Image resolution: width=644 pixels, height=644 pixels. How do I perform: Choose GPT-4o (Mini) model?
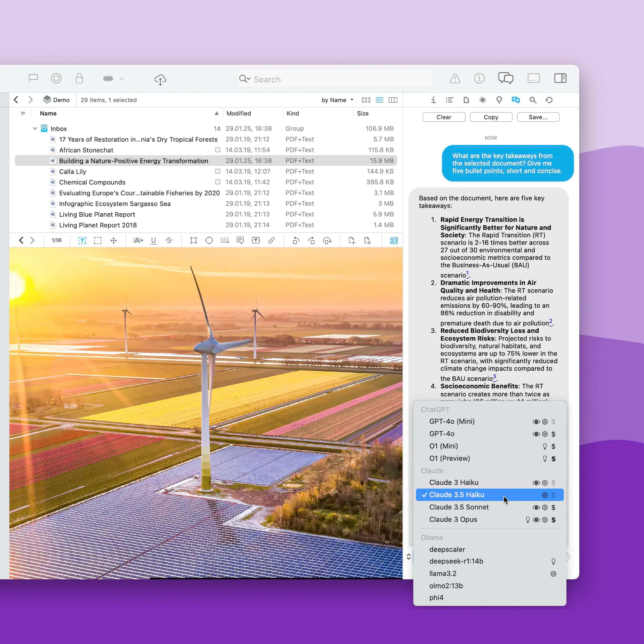490,422
